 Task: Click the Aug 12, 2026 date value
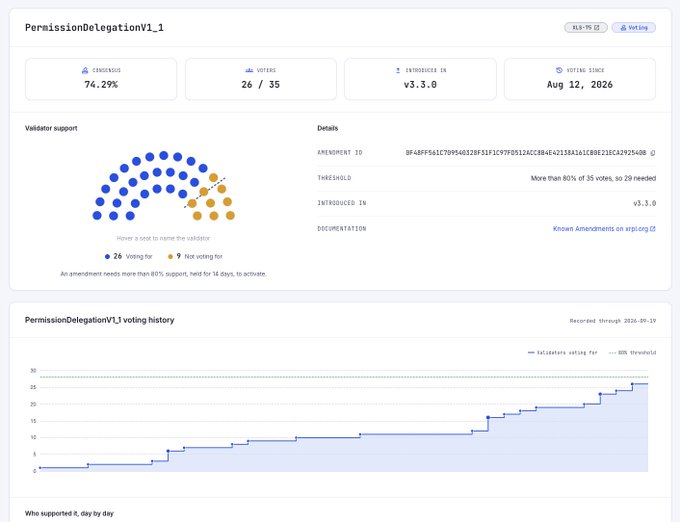pos(580,85)
